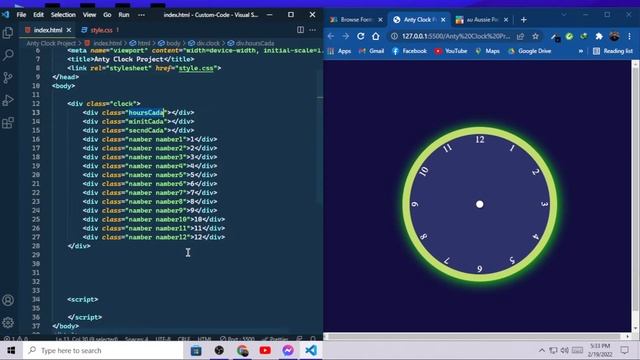The image size is (640, 360).
Task: Open the Extensions view
Action: (8, 122)
